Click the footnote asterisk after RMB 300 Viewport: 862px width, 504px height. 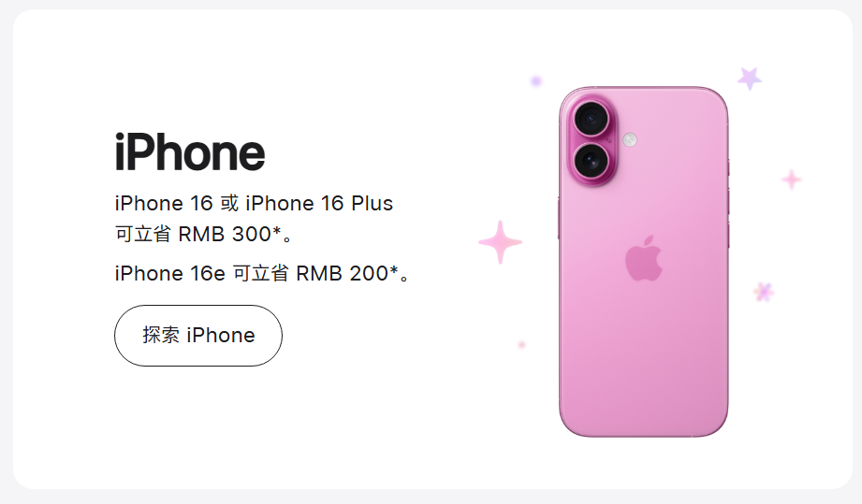[x=277, y=231]
